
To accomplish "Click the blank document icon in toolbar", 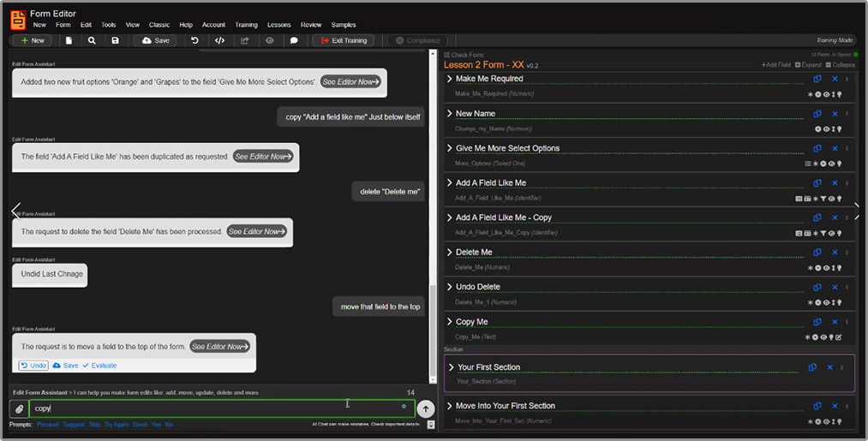I will (x=69, y=40).
